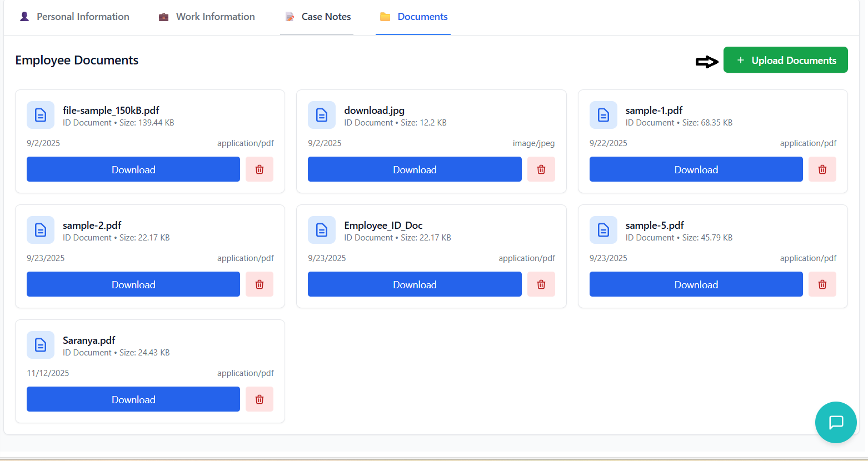Click the file icon beside Employee_ID_Doc
Screen dimensions: 868x461
coord(322,230)
